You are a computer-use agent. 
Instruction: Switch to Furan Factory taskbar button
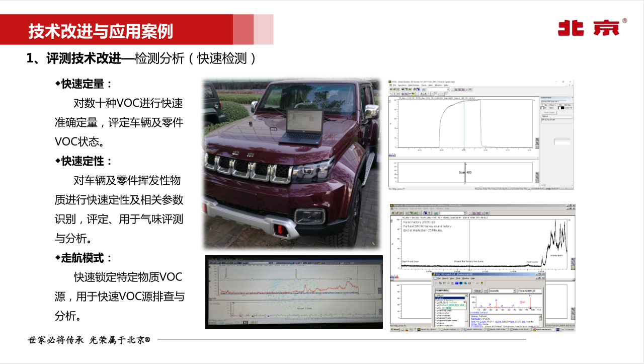[451, 329]
